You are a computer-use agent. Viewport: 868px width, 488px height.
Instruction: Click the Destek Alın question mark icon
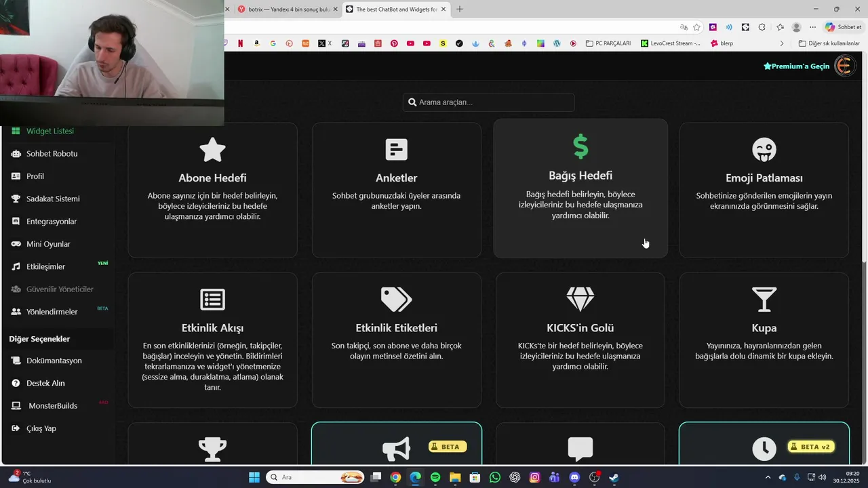pos(16,383)
